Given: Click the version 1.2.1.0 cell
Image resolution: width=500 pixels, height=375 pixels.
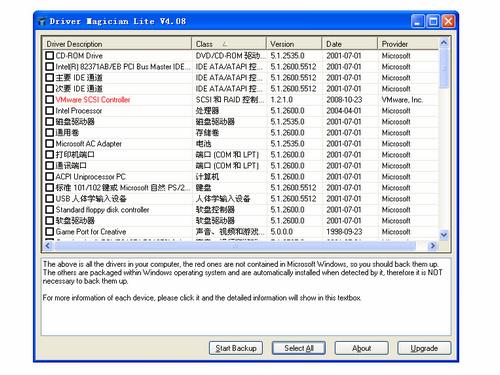Looking at the screenshot, I should click(x=282, y=100).
